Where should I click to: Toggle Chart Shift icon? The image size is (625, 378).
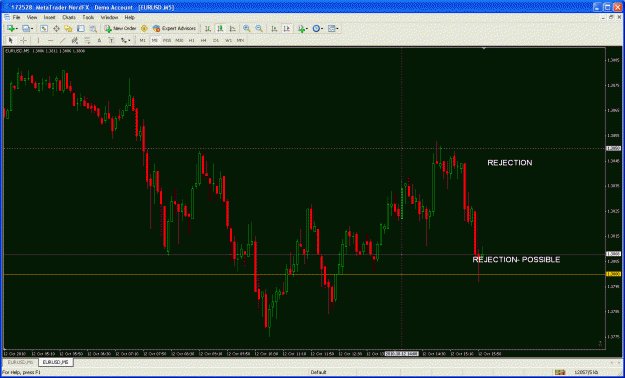click(287, 29)
